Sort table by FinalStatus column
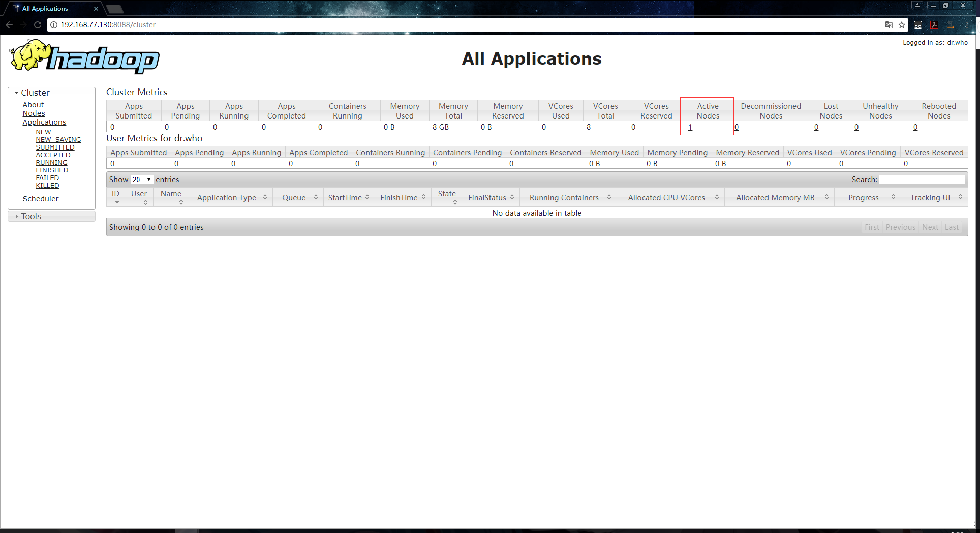Viewport: 980px width, 533px height. (x=492, y=197)
